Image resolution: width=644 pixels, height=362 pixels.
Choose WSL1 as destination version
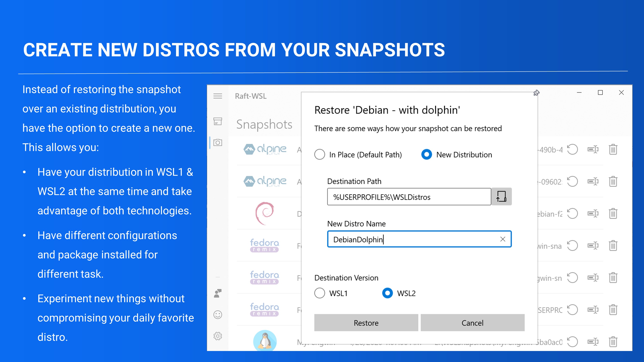click(x=320, y=293)
